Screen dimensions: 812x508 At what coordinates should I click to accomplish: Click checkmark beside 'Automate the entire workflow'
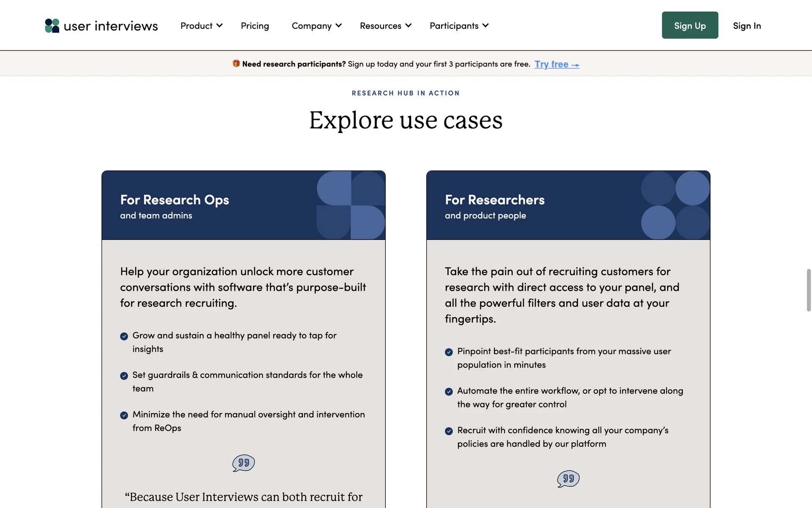(449, 392)
